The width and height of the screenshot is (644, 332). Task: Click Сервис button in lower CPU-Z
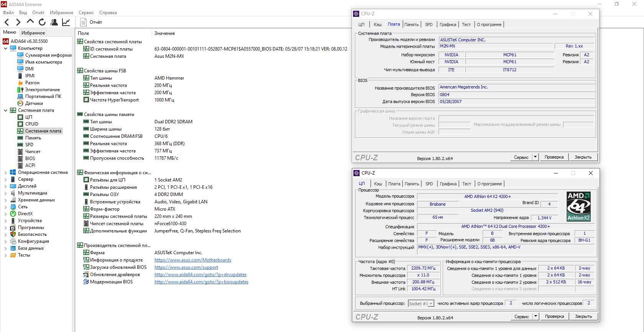click(521, 316)
